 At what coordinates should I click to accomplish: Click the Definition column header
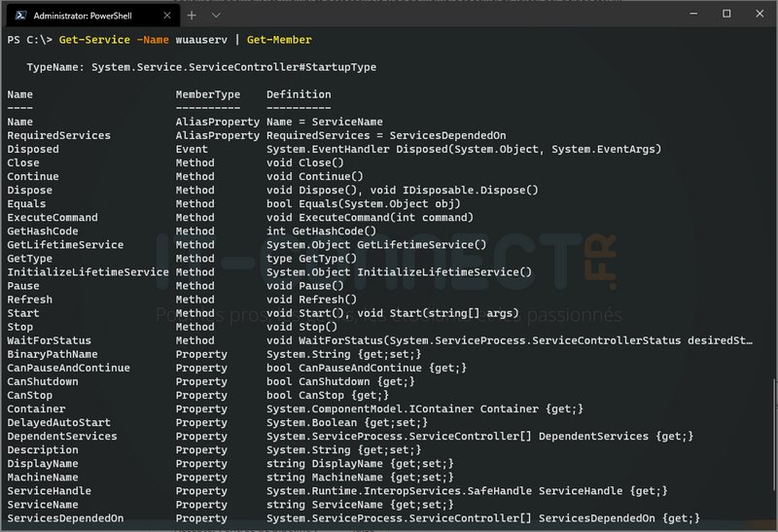pos(299,94)
